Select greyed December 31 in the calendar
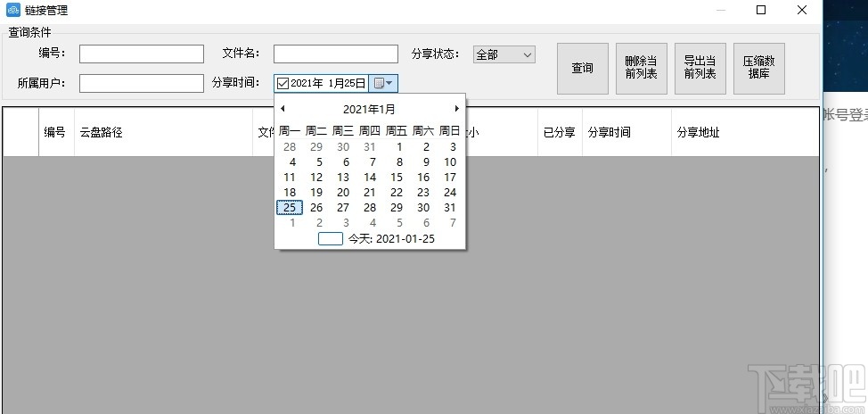Image resolution: width=868 pixels, height=414 pixels. 370,147
